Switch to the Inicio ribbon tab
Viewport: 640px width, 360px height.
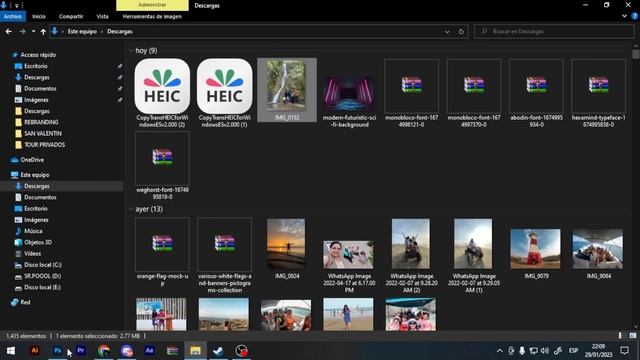39,16
